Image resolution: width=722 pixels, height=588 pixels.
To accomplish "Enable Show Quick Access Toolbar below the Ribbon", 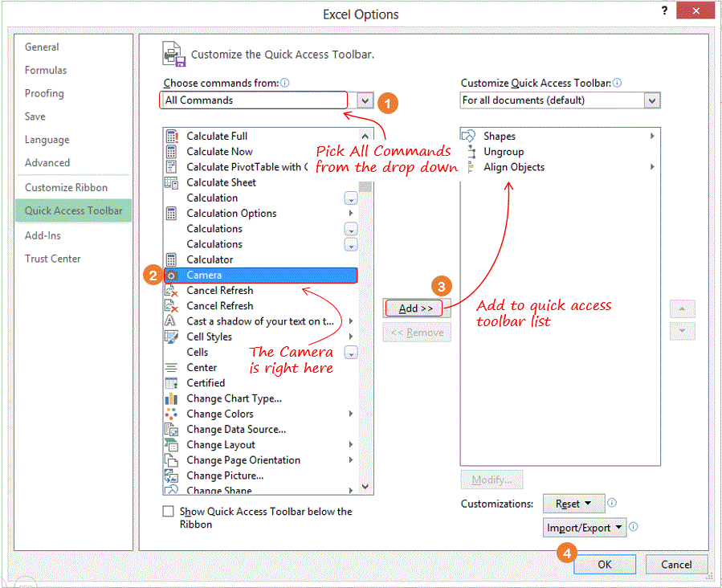I will point(168,512).
